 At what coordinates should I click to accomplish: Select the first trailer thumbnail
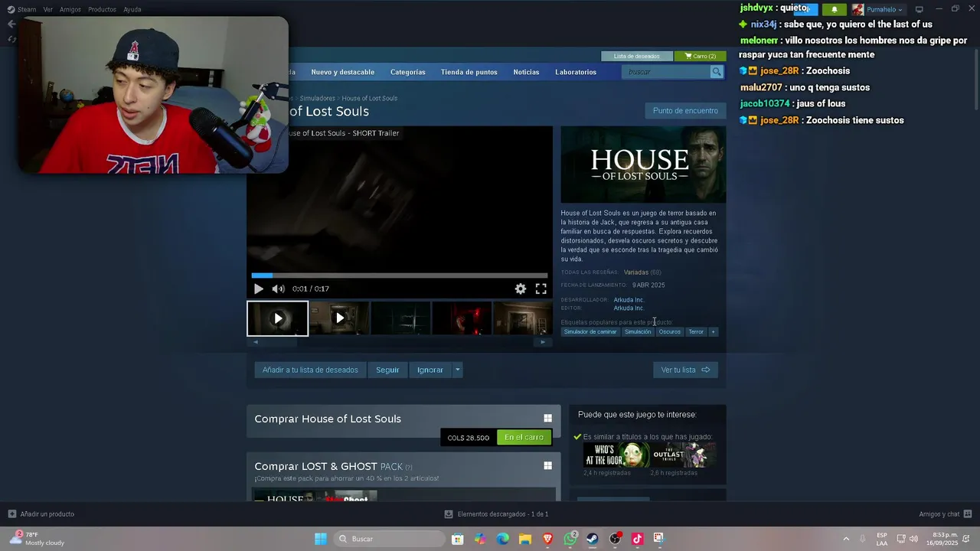tap(277, 318)
